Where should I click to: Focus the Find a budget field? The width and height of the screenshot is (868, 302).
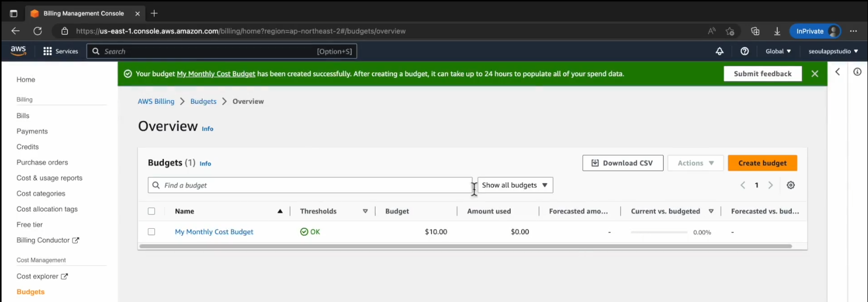click(310, 185)
